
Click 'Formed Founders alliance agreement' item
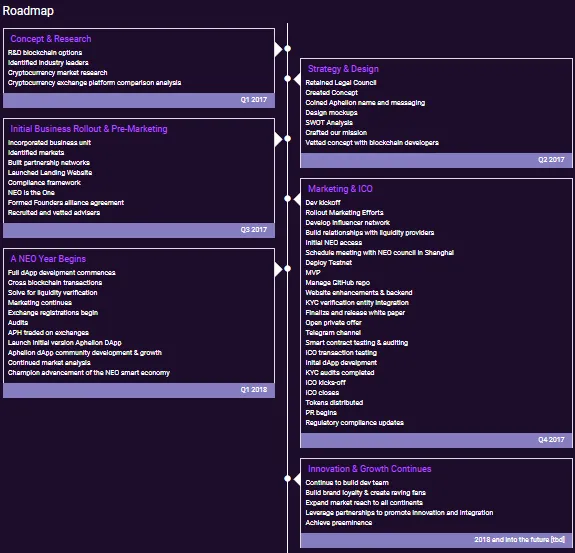[x=66, y=202]
